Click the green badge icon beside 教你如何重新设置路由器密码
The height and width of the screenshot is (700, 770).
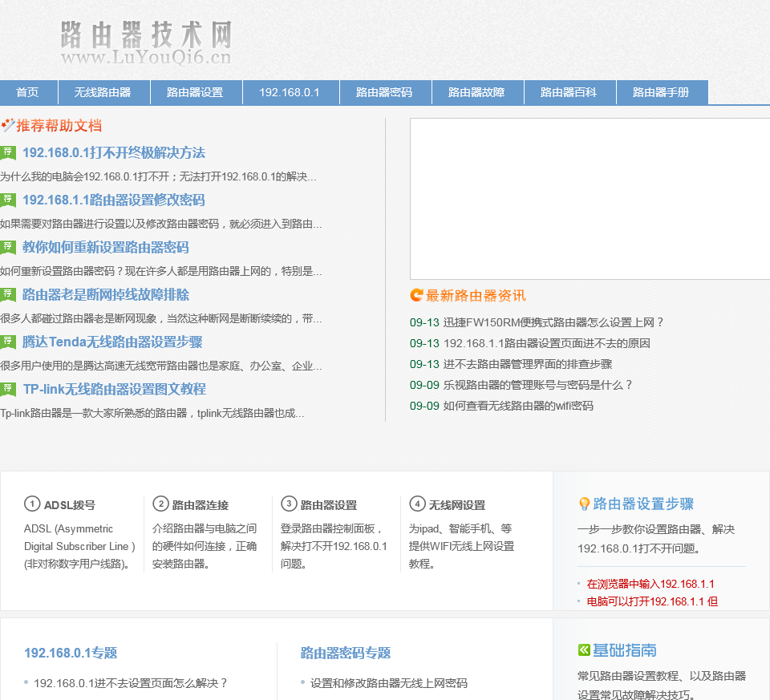point(8,247)
